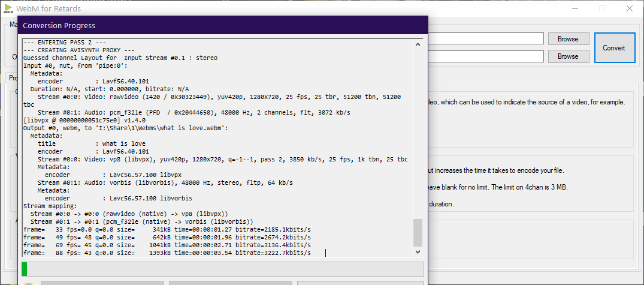Click the upper file path text field
This screenshot has width=644, height=285.
pos(485,39)
